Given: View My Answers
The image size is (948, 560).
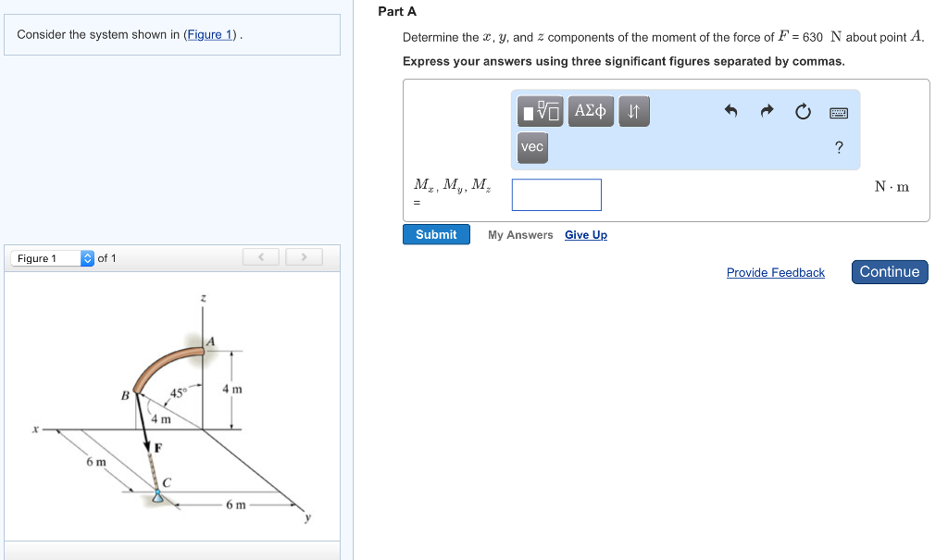Looking at the screenshot, I should 519,234.
